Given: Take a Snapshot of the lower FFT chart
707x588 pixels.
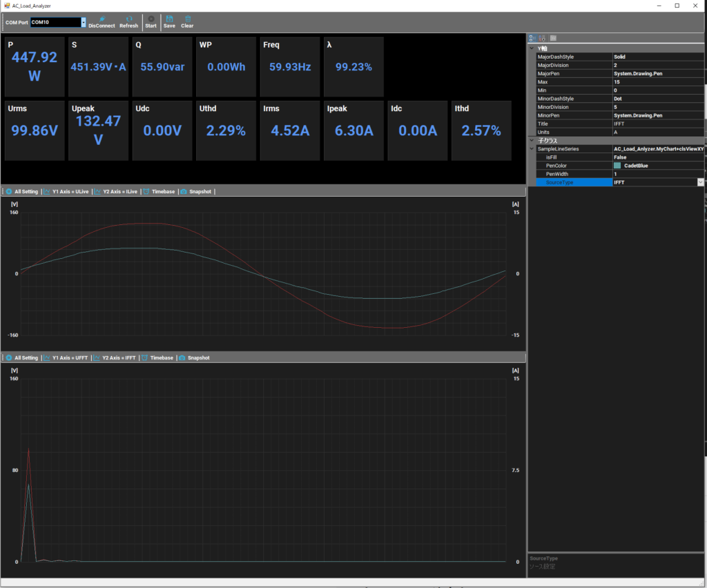Looking at the screenshot, I should point(194,358).
